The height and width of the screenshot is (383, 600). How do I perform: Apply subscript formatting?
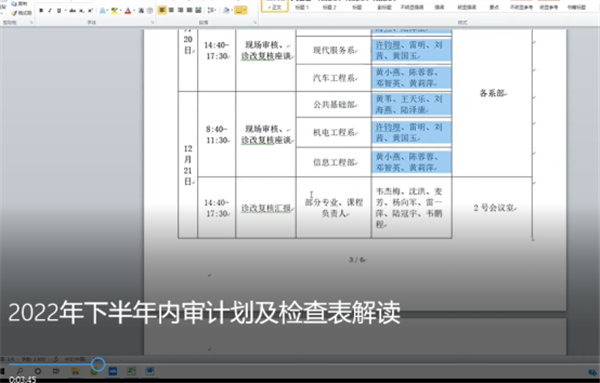tap(82, 11)
